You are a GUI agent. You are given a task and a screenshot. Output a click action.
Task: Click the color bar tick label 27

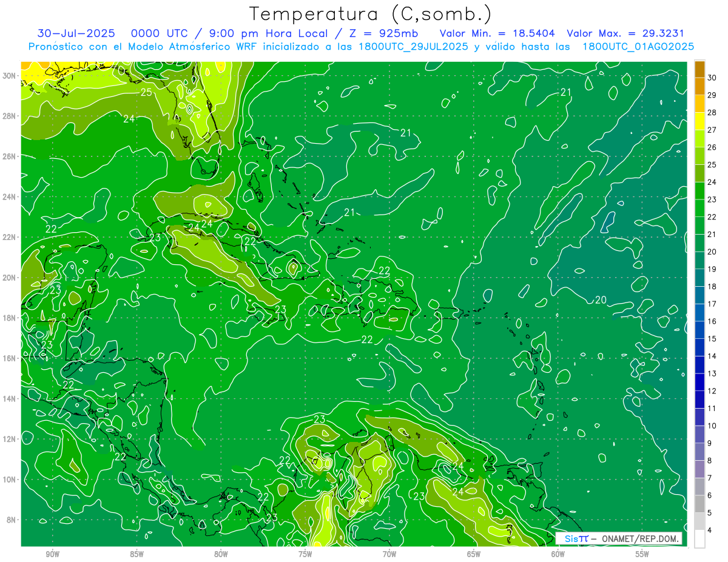[712, 130]
